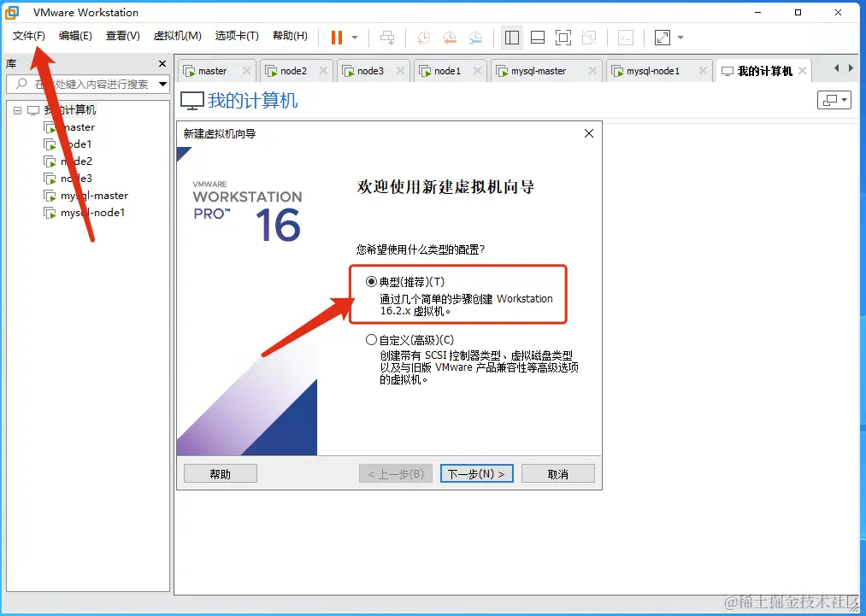Collapse the 我的计算机 tree node
The height and width of the screenshot is (616, 866).
pyautogui.click(x=18, y=110)
